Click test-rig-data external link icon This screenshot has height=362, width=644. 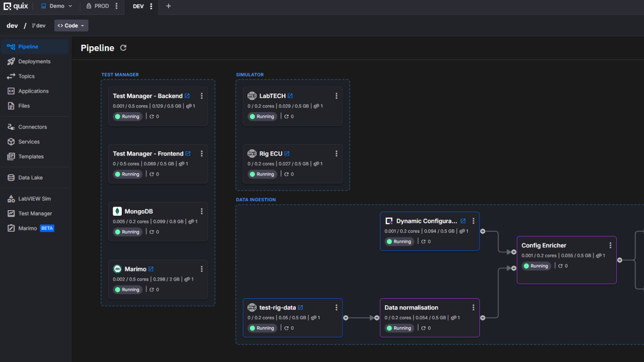click(300, 308)
